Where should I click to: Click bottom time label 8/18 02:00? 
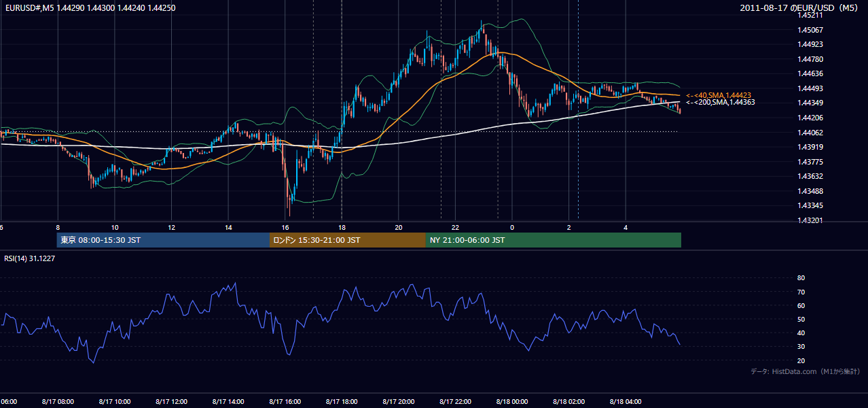pos(568,401)
